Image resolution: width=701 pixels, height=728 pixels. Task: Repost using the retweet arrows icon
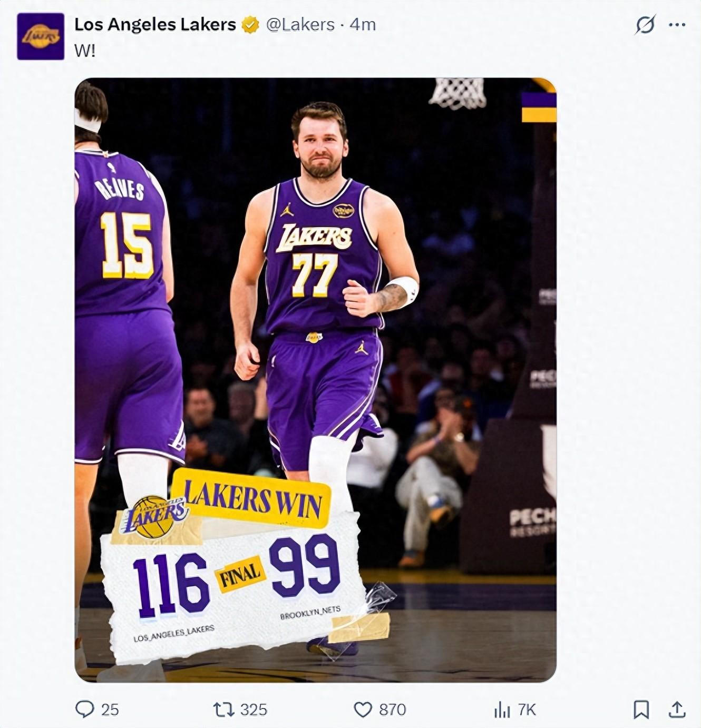point(223,709)
